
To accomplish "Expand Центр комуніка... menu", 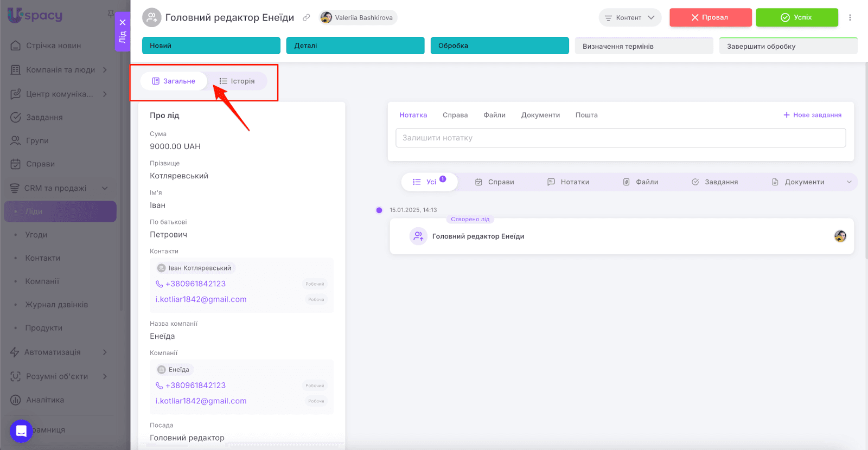I will point(59,94).
